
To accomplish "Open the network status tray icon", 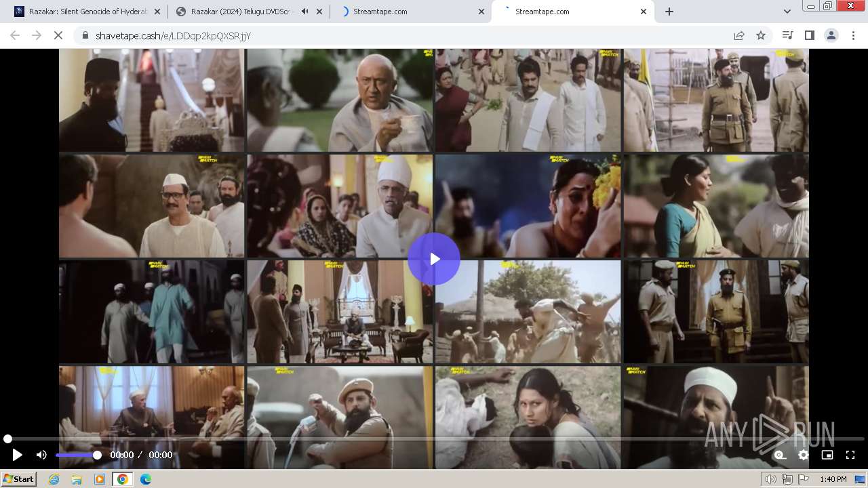I will tap(787, 479).
